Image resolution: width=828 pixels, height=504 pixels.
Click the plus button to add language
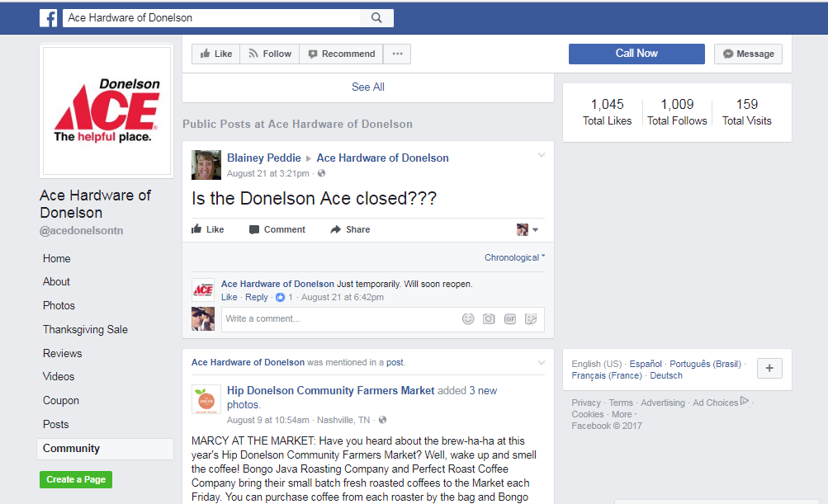point(769,369)
